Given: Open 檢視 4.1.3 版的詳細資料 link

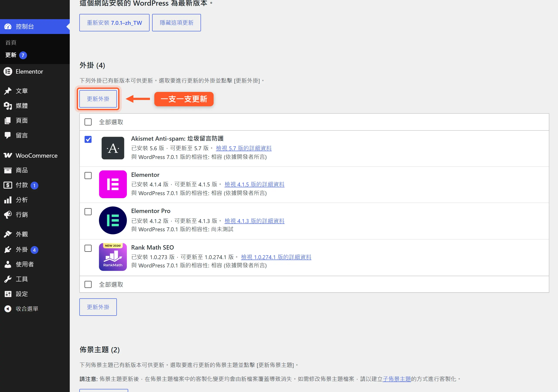Looking at the screenshot, I should point(254,221).
